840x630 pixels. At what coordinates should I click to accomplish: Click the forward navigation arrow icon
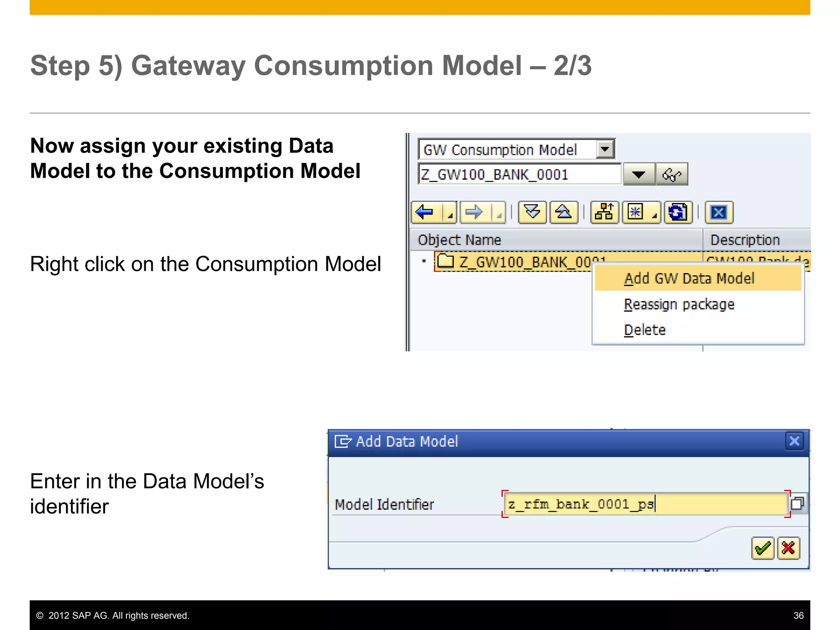pyautogui.click(x=475, y=212)
